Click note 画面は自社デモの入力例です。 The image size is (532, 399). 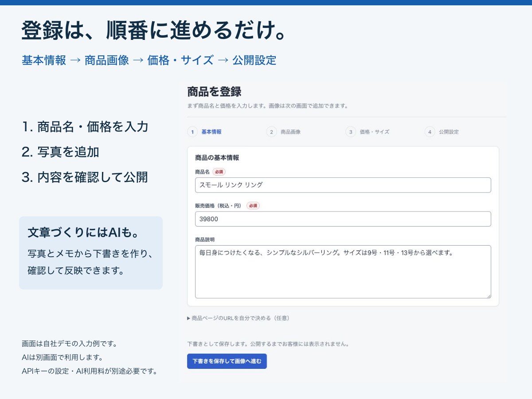point(69,344)
